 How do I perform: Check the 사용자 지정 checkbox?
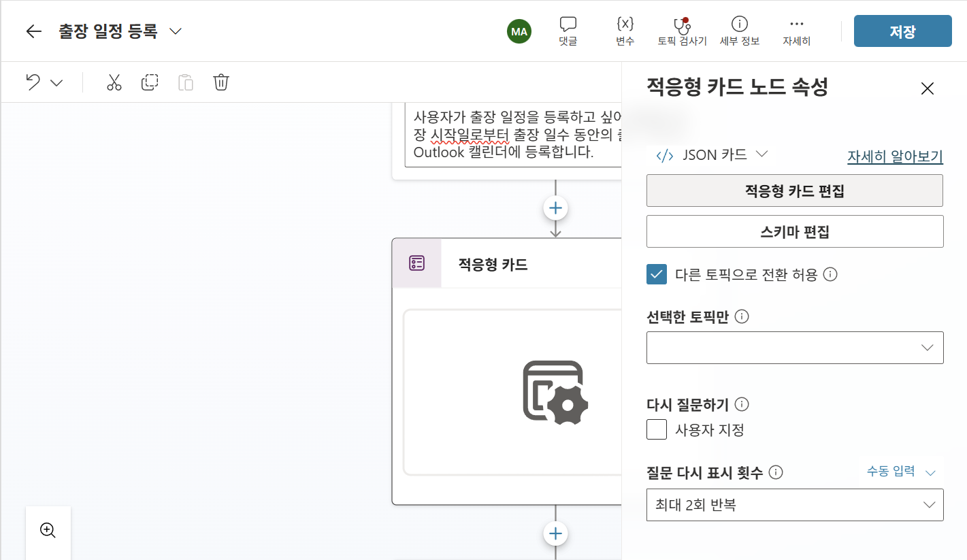[x=657, y=430]
